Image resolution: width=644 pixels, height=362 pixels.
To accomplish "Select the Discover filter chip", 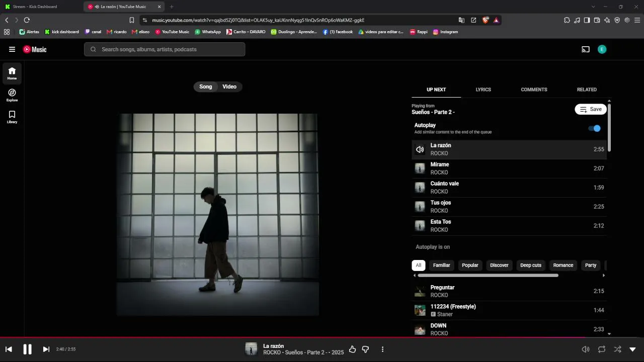I will point(499,265).
